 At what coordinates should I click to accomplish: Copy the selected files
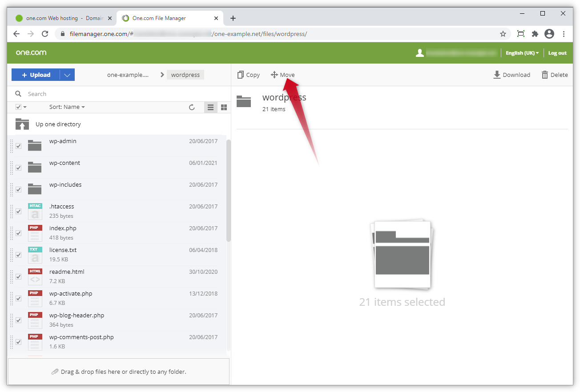(248, 75)
